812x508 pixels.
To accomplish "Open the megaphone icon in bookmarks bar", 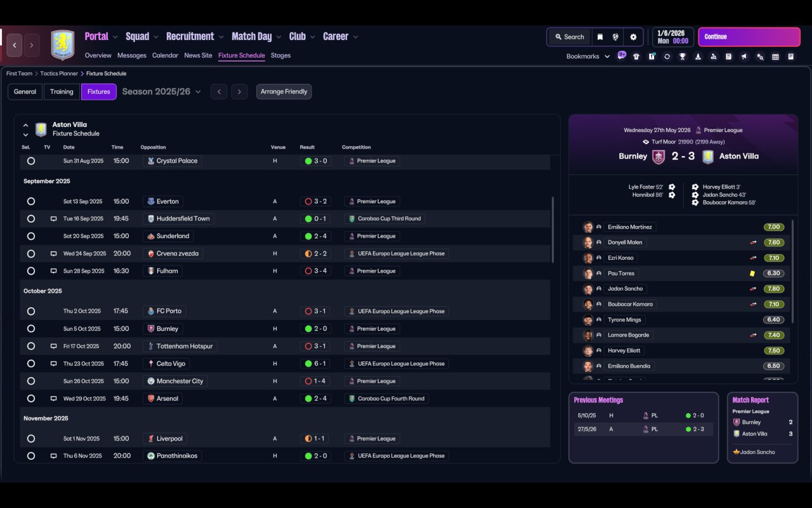I will [x=744, y=57].
